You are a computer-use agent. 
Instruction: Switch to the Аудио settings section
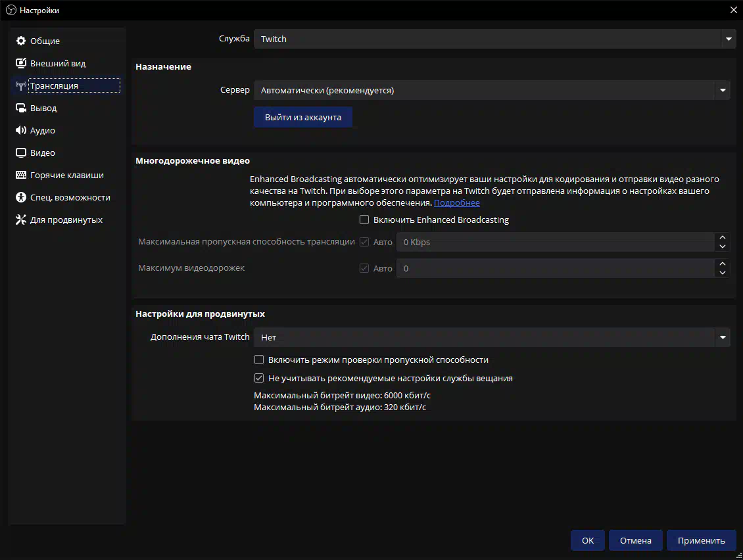point(67,130)
